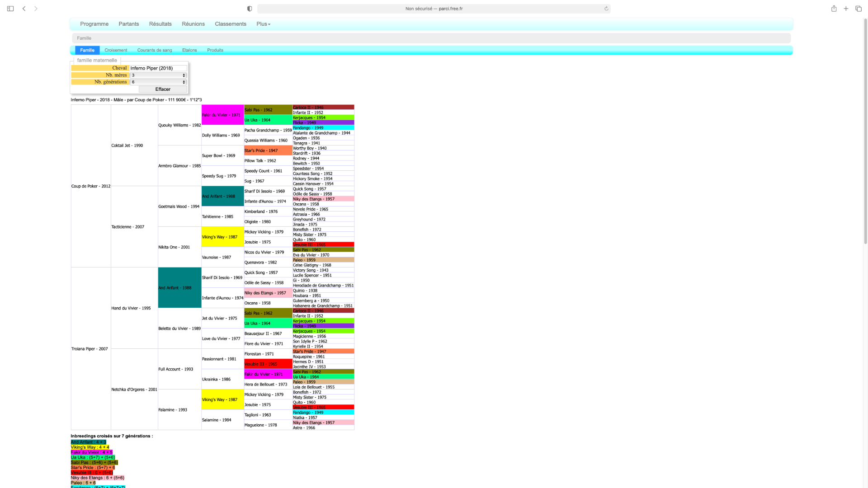Open the Share icon in Safari toolbar
This screenshot has width=868, height=488.
point(834,9)
